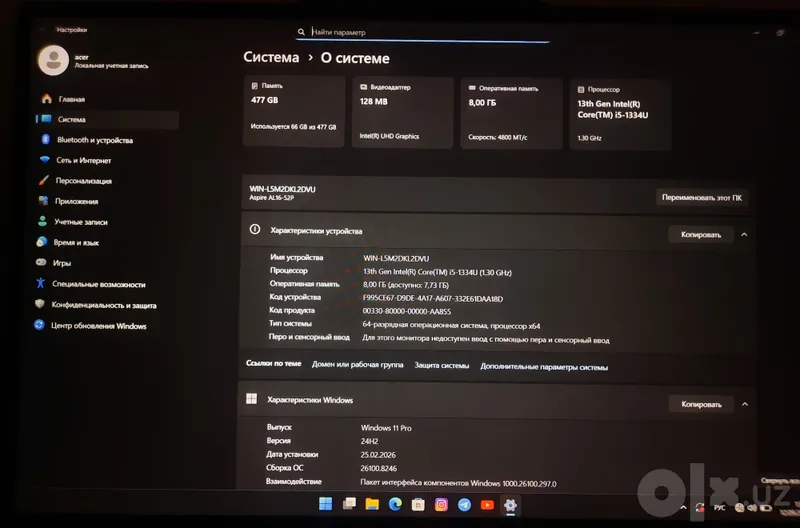800x528 pixels.
Task: Click the accessibility figure sidebar icon
Action: [41, 283]
